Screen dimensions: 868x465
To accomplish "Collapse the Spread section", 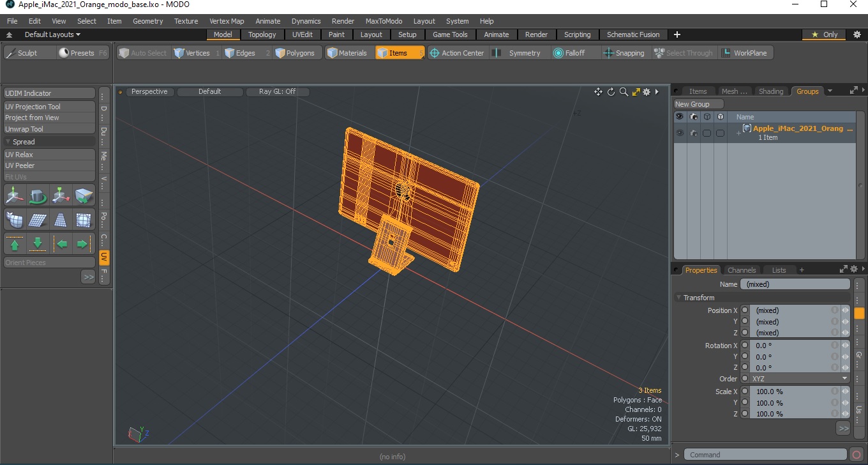I will click(8, 142).
